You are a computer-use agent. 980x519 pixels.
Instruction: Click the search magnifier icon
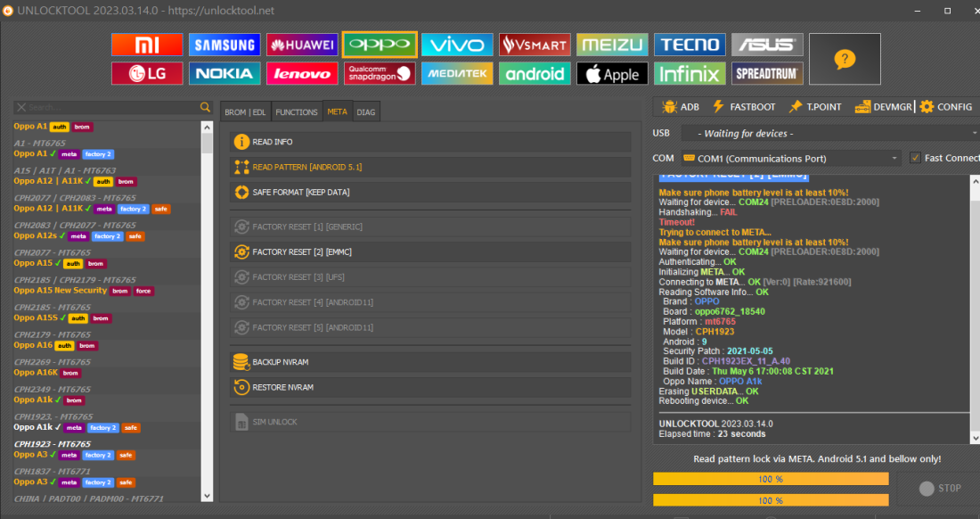[x=205, y=108]
